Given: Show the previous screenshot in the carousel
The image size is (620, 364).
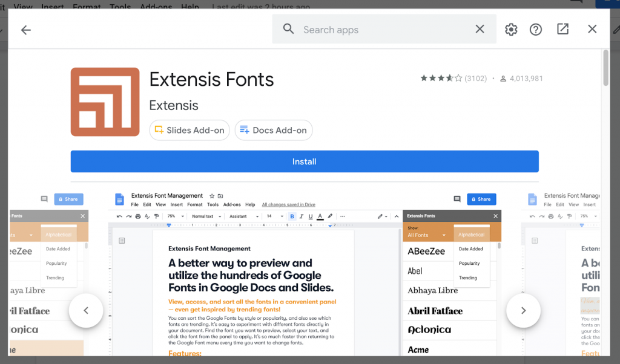Looking at the screenshot, I should [x=86, y=310].
